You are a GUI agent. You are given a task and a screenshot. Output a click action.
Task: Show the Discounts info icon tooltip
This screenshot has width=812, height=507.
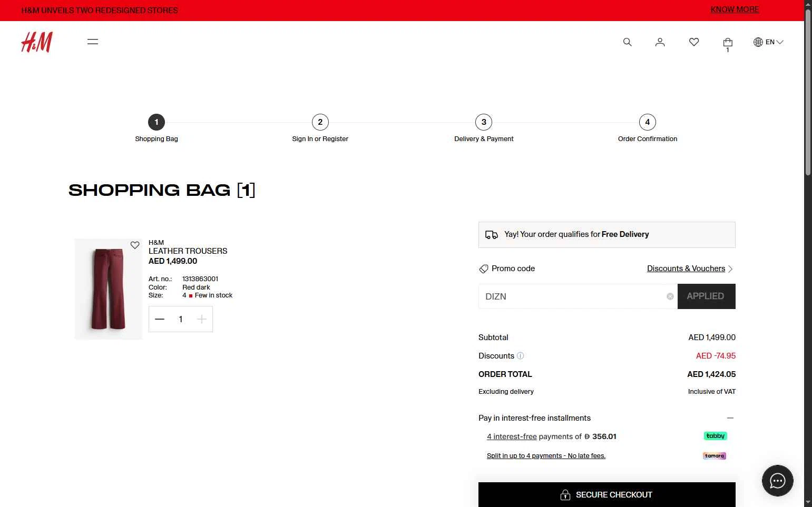520,356
